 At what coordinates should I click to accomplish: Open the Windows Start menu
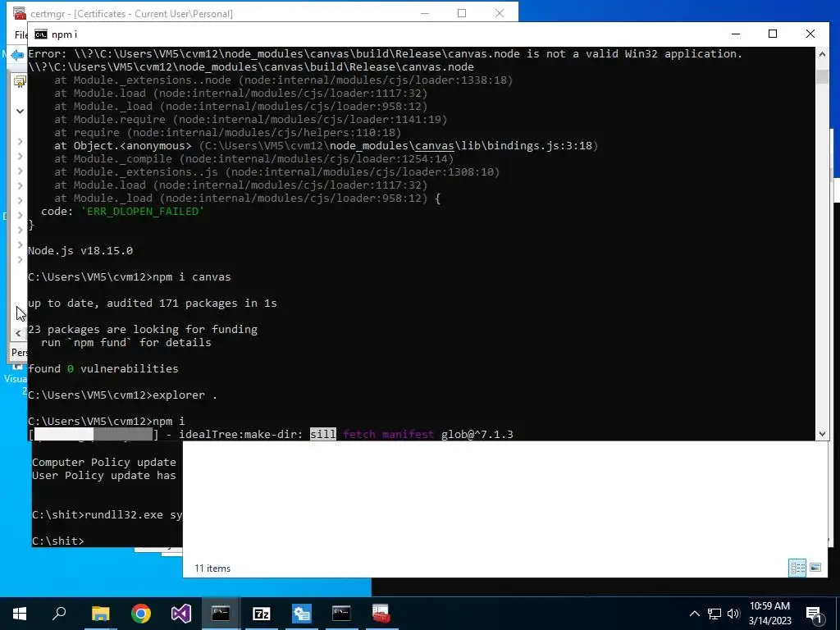(x=20, y=614)
